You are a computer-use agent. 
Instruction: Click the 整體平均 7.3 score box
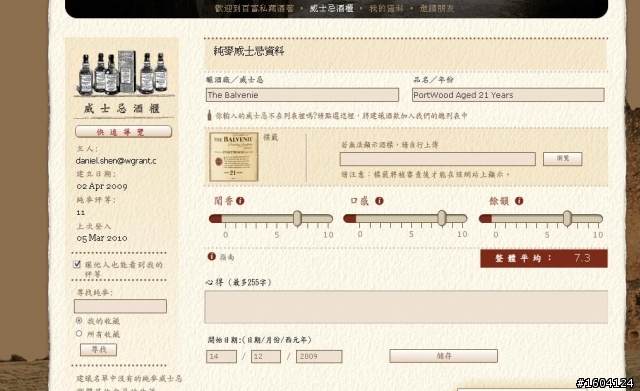click(544, 258)
